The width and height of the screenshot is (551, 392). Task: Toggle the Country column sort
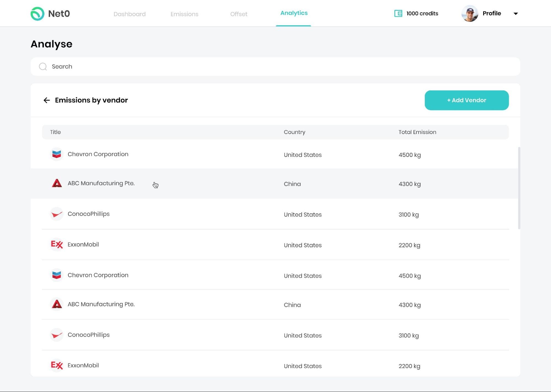pyautogui.click(x=294, y=132)
